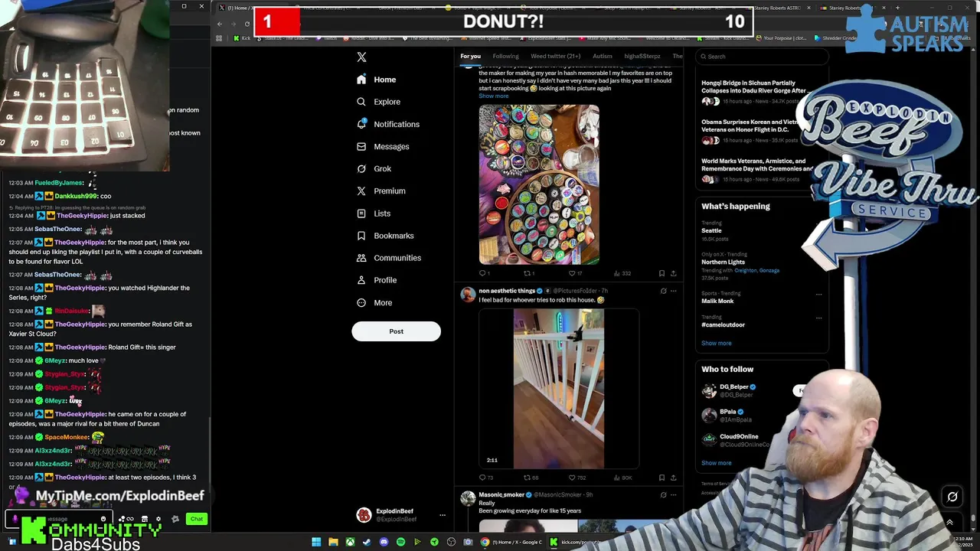Like the hash scrapbook post
This screenshot has width=980, height=551.
574,273
